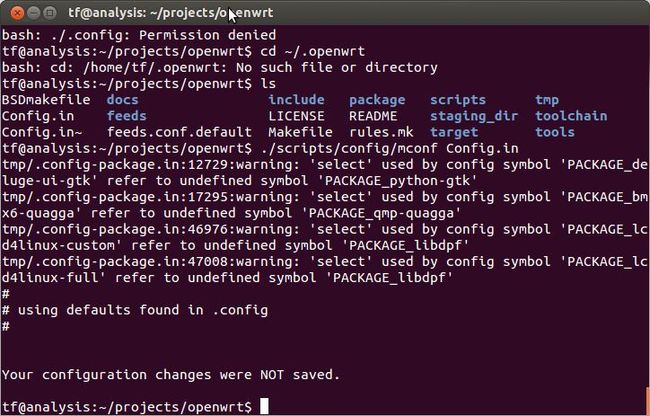Viewport: 650px width, 416px height.
Task: Click the 'include' directory name
Action: 296,99
